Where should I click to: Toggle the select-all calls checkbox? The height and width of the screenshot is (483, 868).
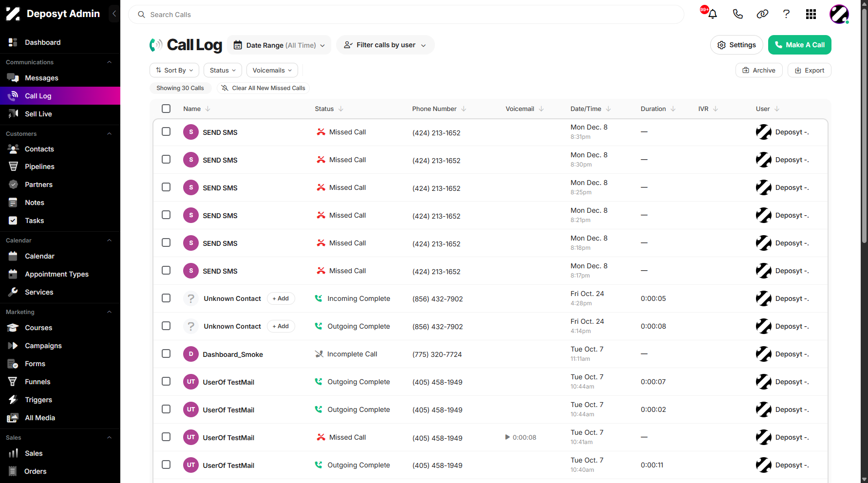point(166,109)
